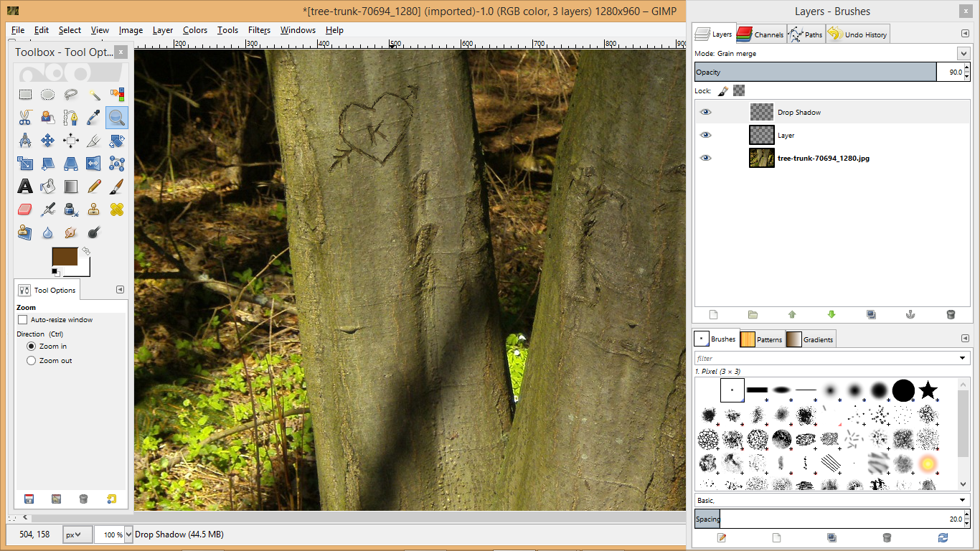Create a new layer with the blank page button
Viewport: 980px width, 551px height.
point(713,314)
